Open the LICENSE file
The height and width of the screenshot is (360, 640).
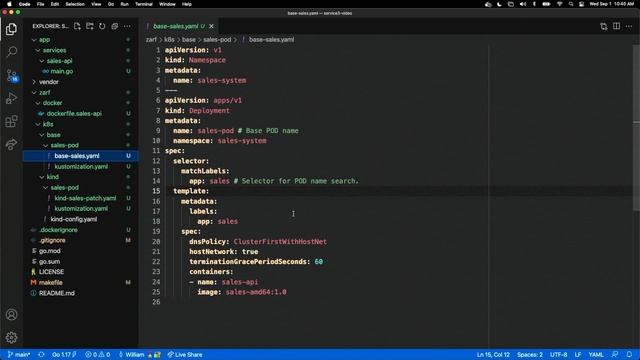pyautogui.click(x=51, y=272)
